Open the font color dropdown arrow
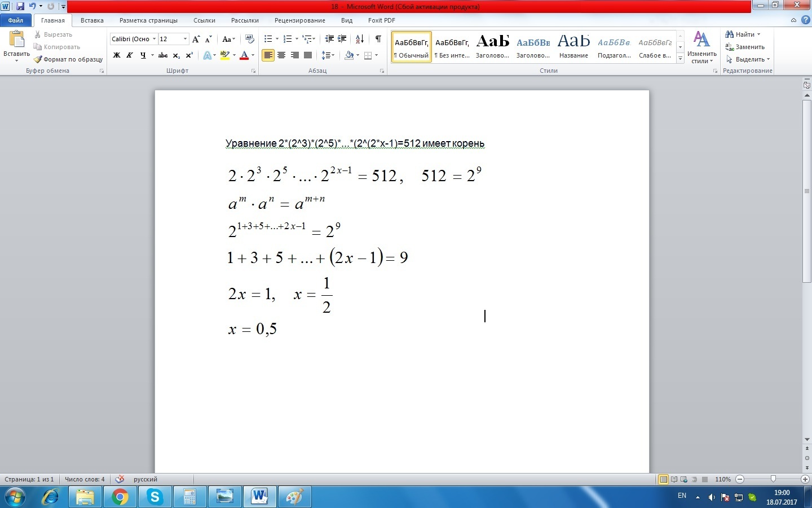 (x=251, y=55)
